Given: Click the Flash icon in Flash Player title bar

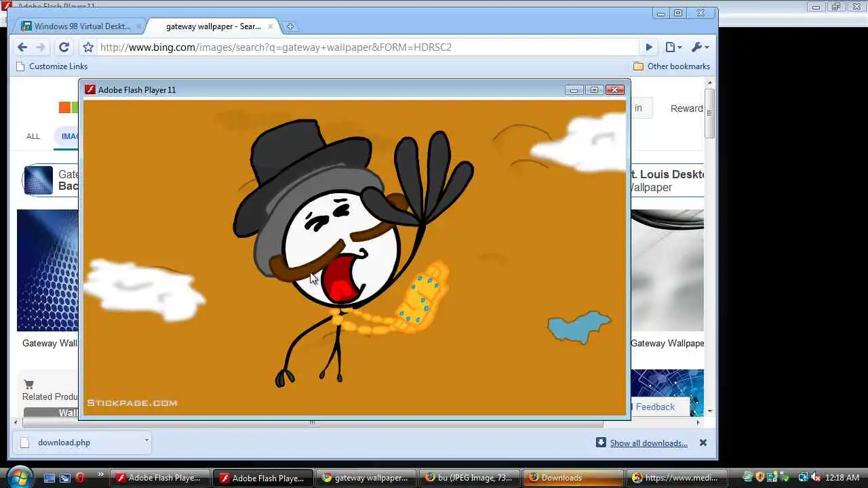Looking at the screenshot, I should (x=90, y=89).
